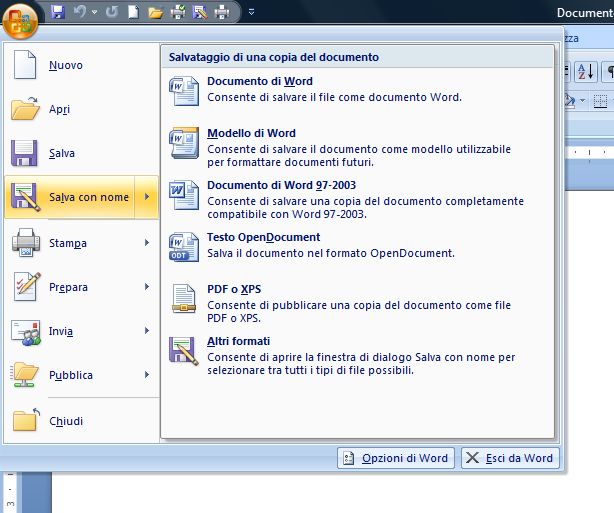
Task: Click the round Office button
Action: (22, 17)
